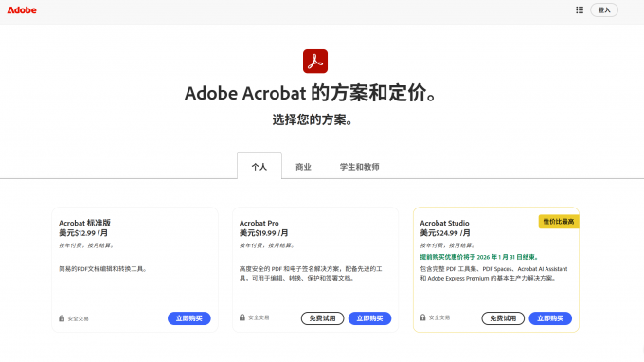Click 立即购买 on Acrobat Studio card

[550, 318]
